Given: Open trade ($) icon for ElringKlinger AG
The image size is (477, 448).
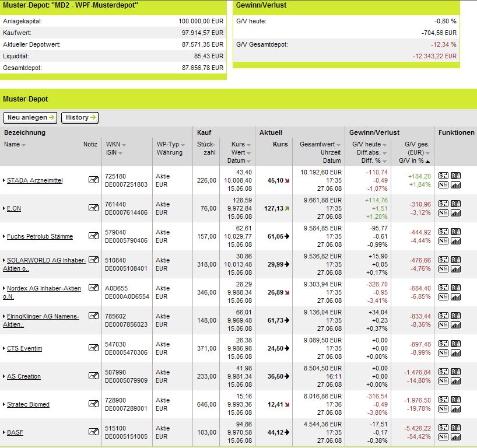Looking at the screenshot, I should (x=443, y=316).
